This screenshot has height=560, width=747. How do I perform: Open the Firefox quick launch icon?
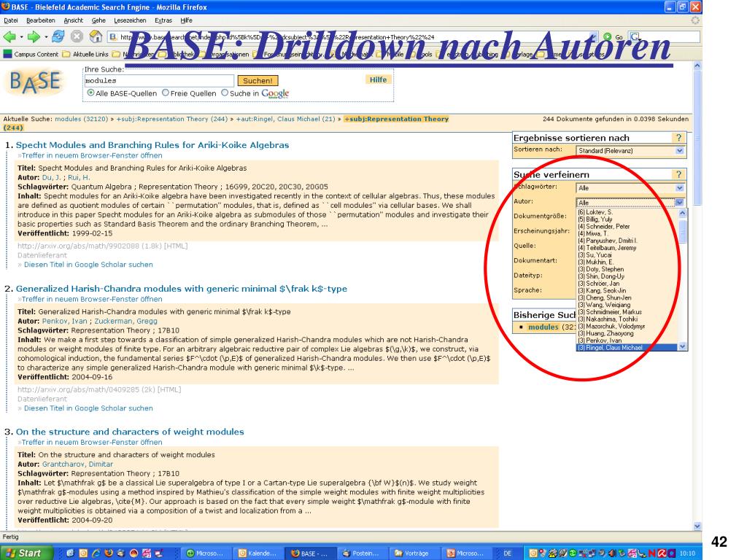tap(108, 553)
